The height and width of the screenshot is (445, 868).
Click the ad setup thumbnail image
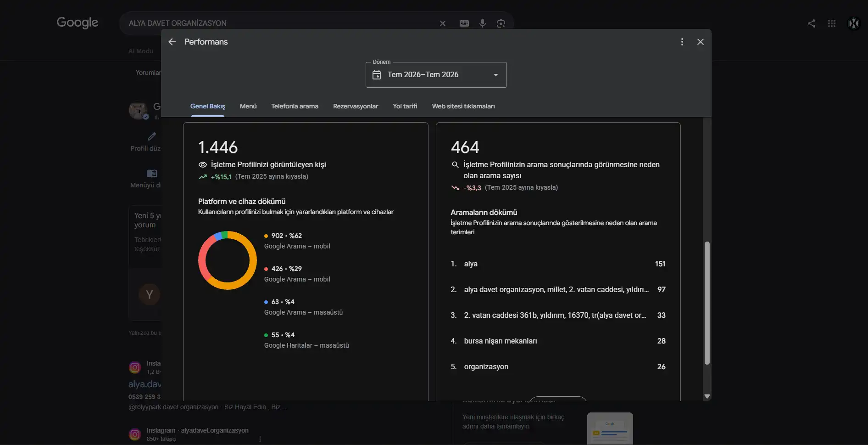[x=610, y=428]
